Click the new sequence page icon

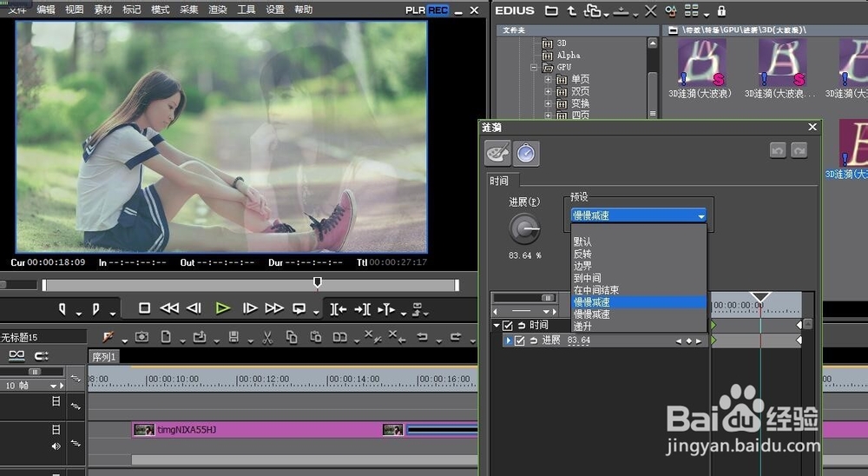pos(166,337)
